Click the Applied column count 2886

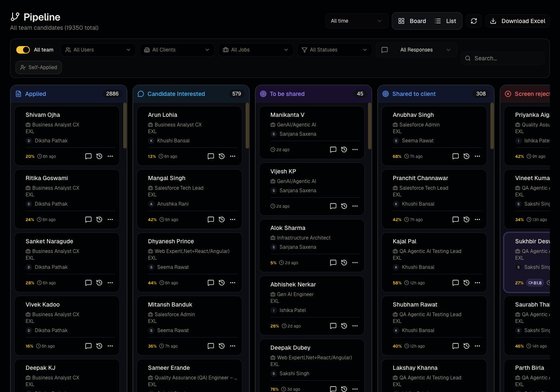point(112,94)
